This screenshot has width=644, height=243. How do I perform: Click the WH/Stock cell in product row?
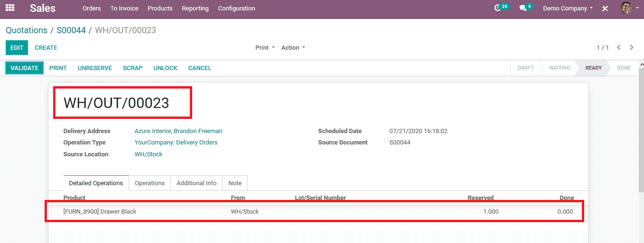tap(245, 212)
